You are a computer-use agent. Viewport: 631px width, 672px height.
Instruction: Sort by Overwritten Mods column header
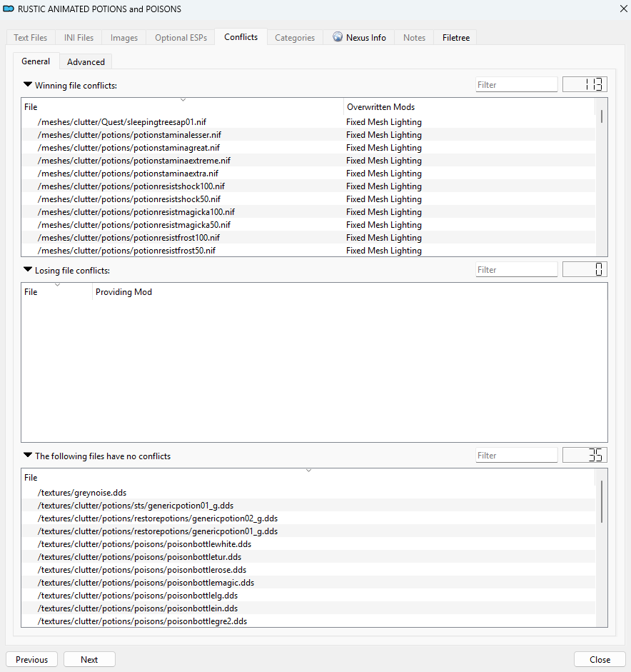point(380,107)
